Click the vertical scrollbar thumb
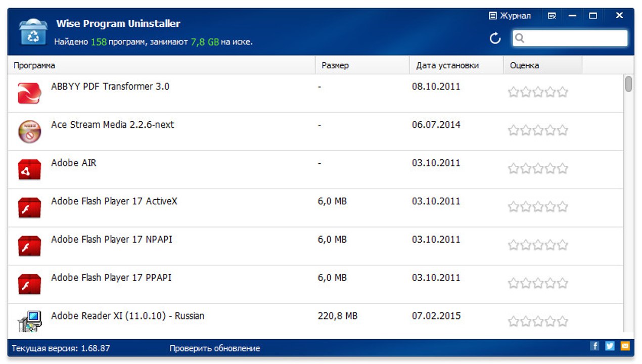Viewport: 642px width, 364px height. point(628,83)
